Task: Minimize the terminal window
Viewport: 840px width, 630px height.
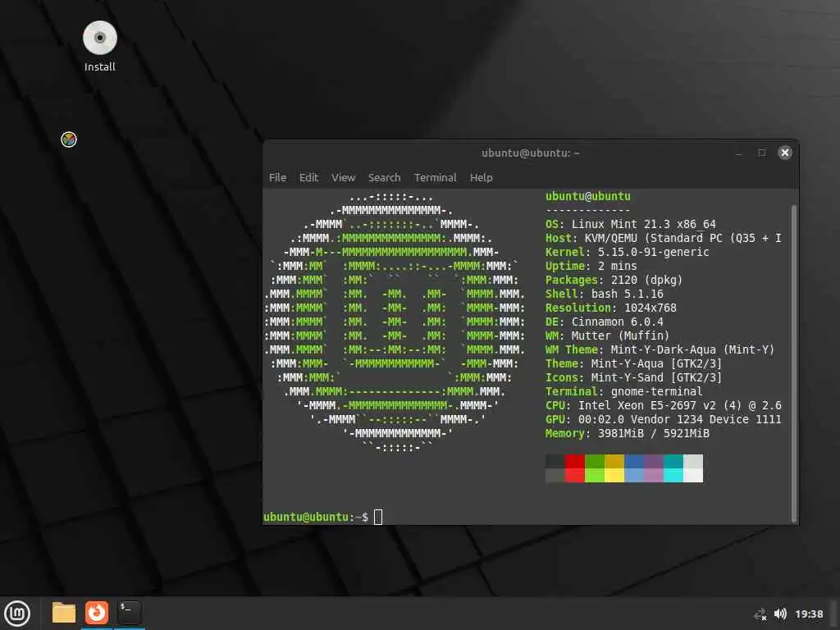Action: pyautogui.click(x=739, y=153)
